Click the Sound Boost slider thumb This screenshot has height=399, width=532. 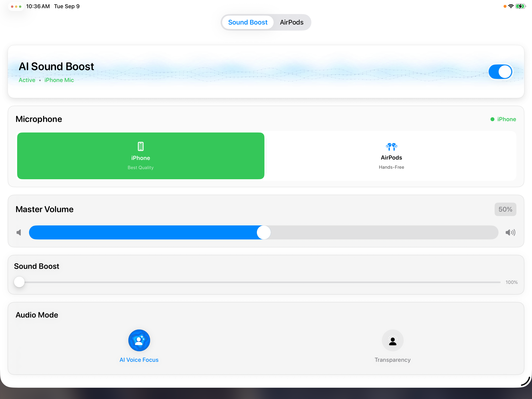(19, 282)
